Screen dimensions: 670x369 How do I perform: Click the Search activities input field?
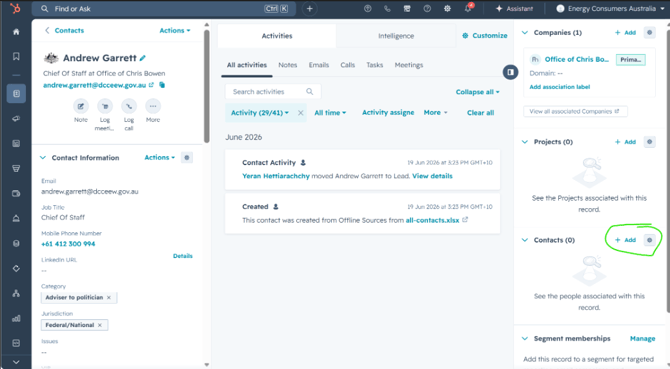[x=273, y=91]
